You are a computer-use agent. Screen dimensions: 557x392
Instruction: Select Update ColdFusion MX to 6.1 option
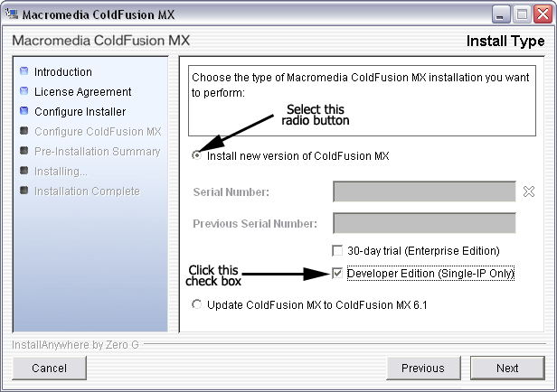197,305
